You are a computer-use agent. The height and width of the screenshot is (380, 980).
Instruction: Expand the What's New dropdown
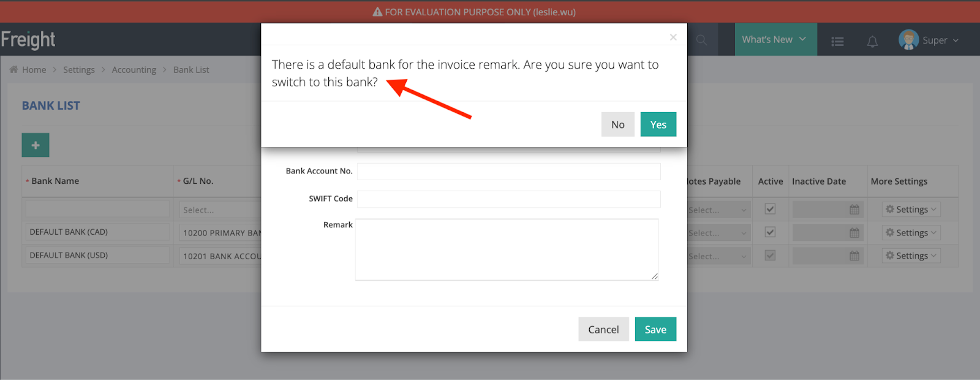775,40
